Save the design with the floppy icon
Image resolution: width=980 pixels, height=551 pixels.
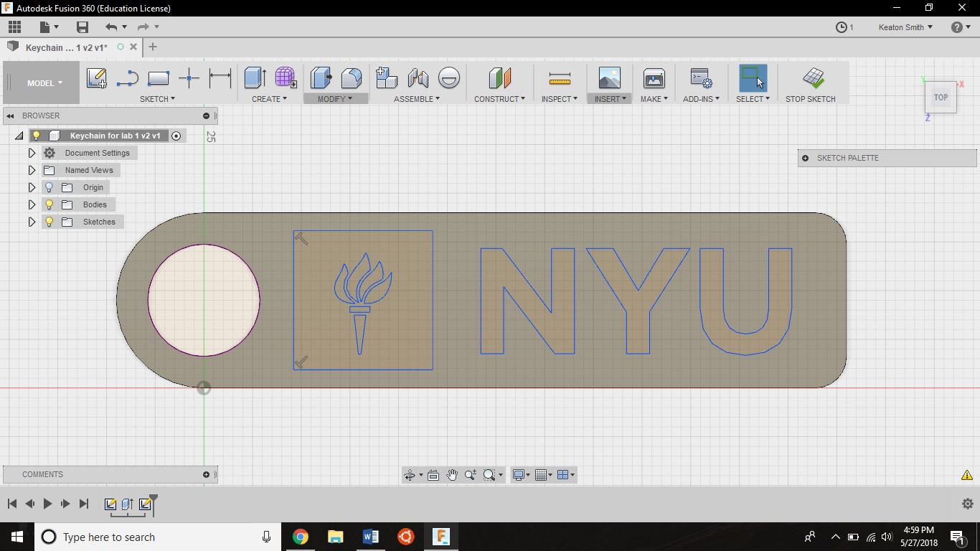[x=83, y=27]
